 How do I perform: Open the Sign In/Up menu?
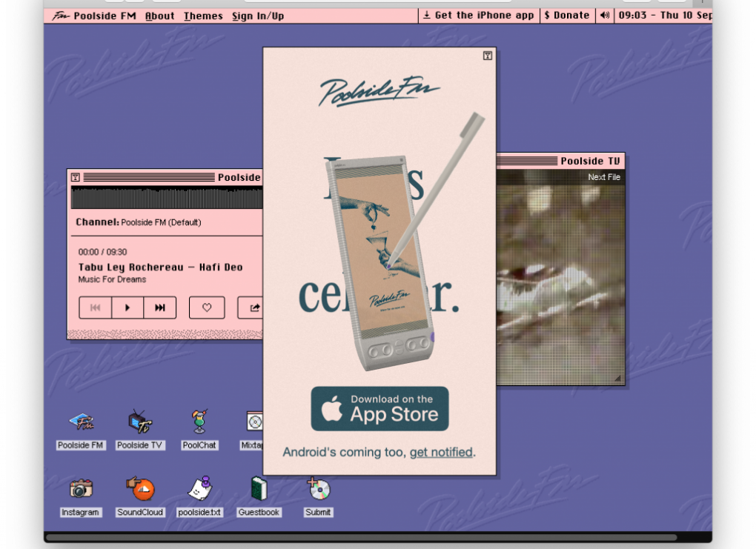coord(258,16)
